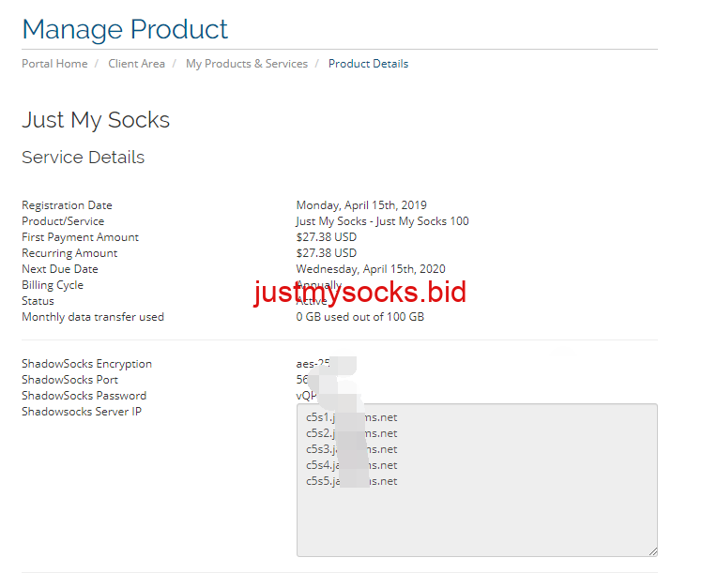Click the Recurring Amount label

pyautogui.click(x=69, y=253)
